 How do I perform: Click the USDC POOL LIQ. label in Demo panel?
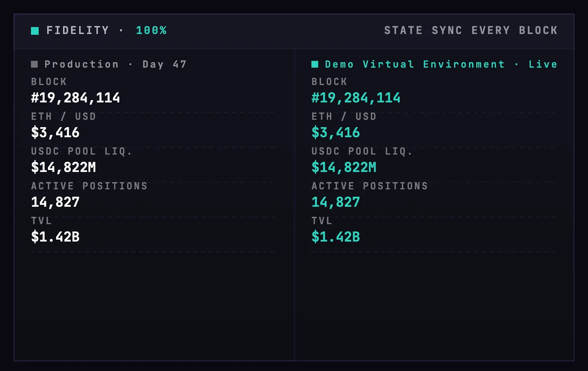click(x=362, y=151)
